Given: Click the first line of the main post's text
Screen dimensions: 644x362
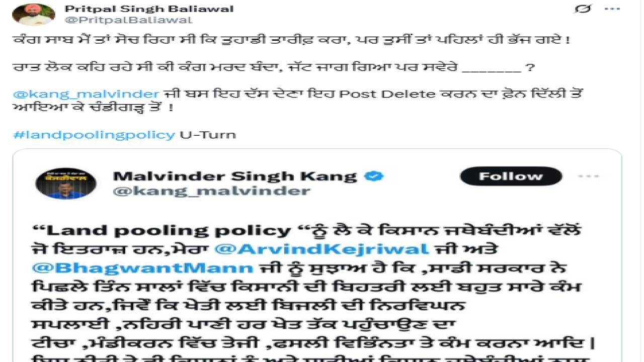Looking at the screenshot, I should [x=291, y=40].
